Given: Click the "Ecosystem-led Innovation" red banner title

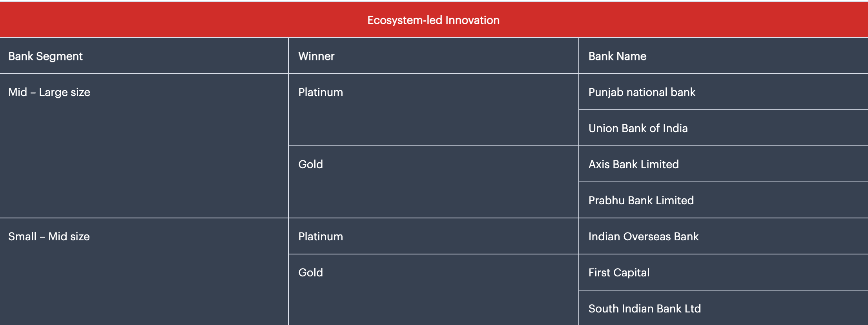Looking at the screenshot, I should (x=433, y=20).
